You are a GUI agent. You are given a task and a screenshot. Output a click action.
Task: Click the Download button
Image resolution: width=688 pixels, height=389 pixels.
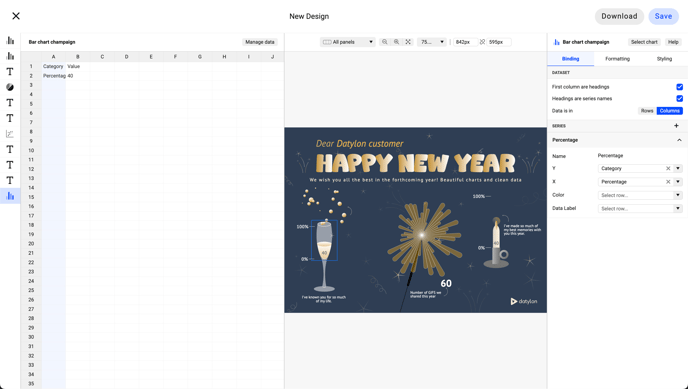(619, 16)
